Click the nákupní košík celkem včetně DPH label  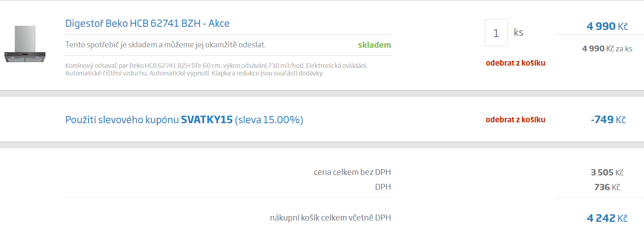pyautogui.click(x=330, y=218)
